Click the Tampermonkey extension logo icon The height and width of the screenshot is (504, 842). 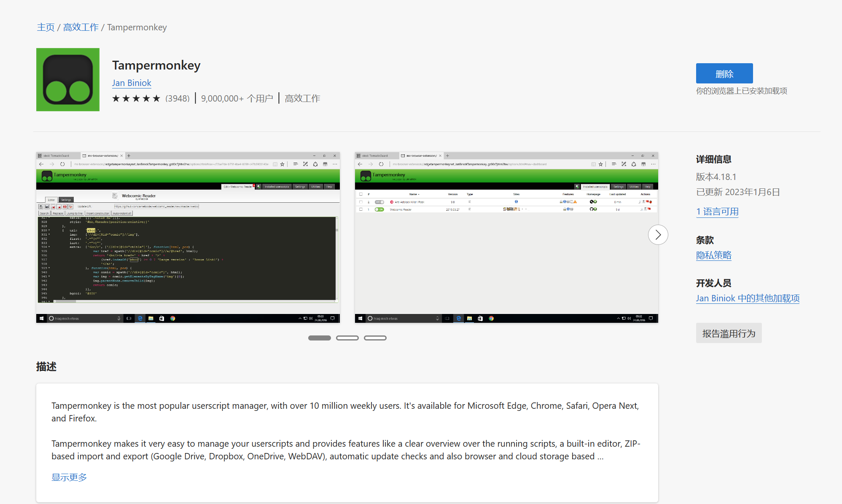68,80
